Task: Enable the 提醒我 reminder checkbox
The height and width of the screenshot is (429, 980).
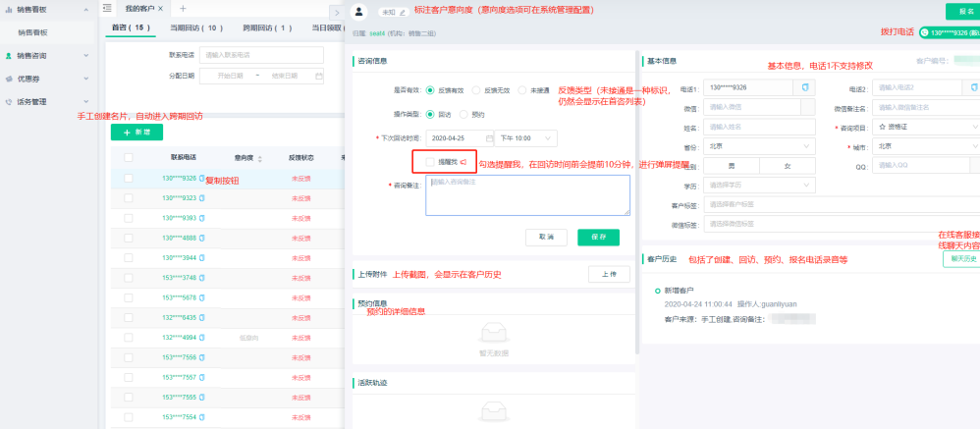Action: tap(431, 161)
